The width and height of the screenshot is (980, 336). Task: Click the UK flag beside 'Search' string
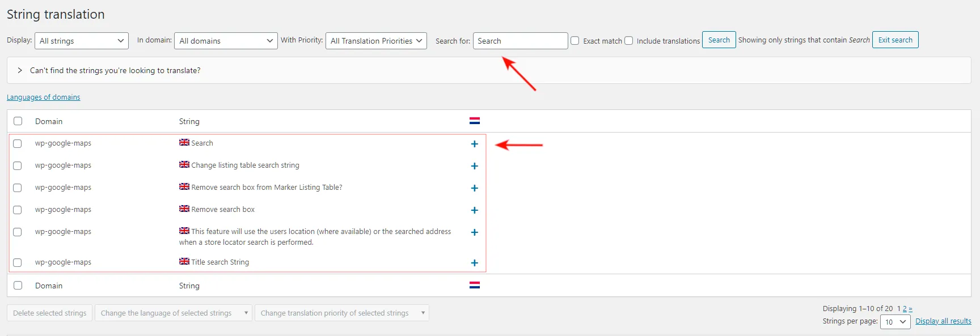click(x=184, y=142)
